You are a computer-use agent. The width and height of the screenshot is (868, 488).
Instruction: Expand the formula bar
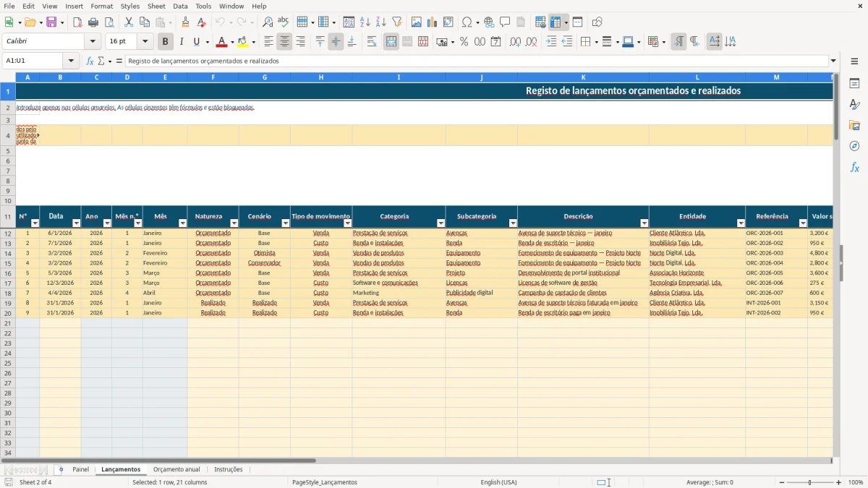point(833,61)
